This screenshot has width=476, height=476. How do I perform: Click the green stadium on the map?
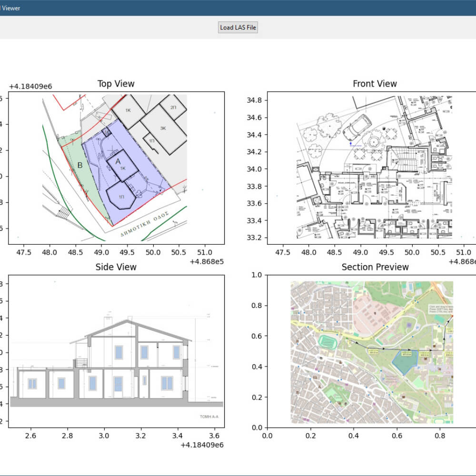pyautogui.click(x=328, y=342)
